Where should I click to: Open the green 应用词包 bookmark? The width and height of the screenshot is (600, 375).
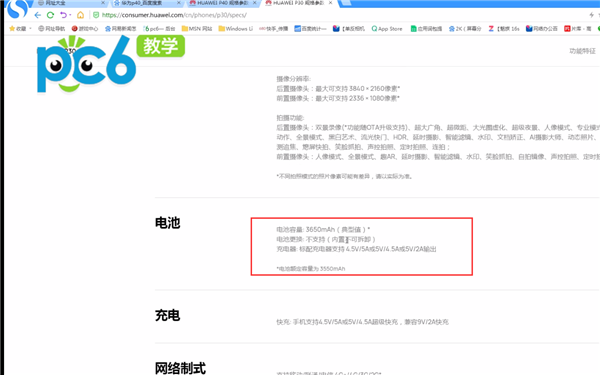tap(426, 29)
